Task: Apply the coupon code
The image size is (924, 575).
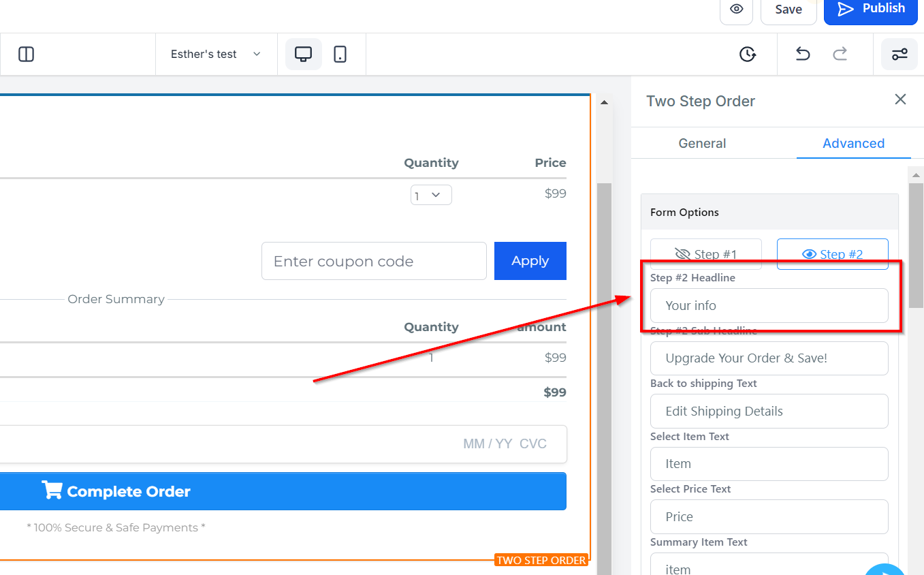Action: click(x=530, y=261)
